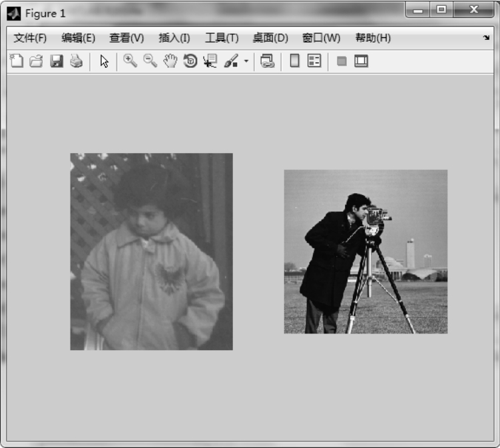Activate the Pan hand tool

click(170, 61)
